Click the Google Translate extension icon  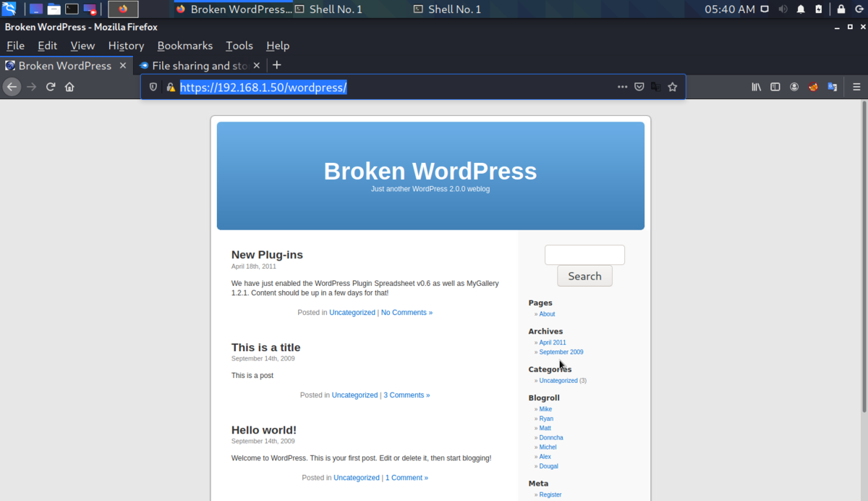pyautogui.click(x=832, y=87)
